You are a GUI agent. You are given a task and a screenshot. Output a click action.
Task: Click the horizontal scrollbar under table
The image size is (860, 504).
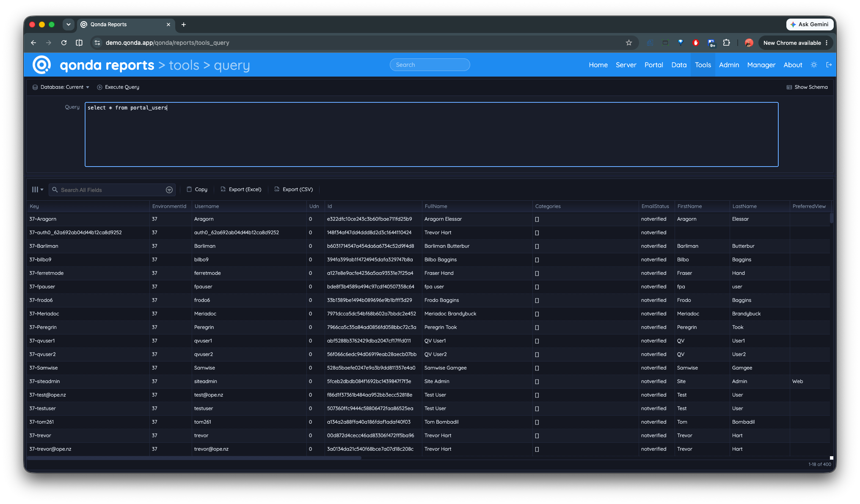194,458
